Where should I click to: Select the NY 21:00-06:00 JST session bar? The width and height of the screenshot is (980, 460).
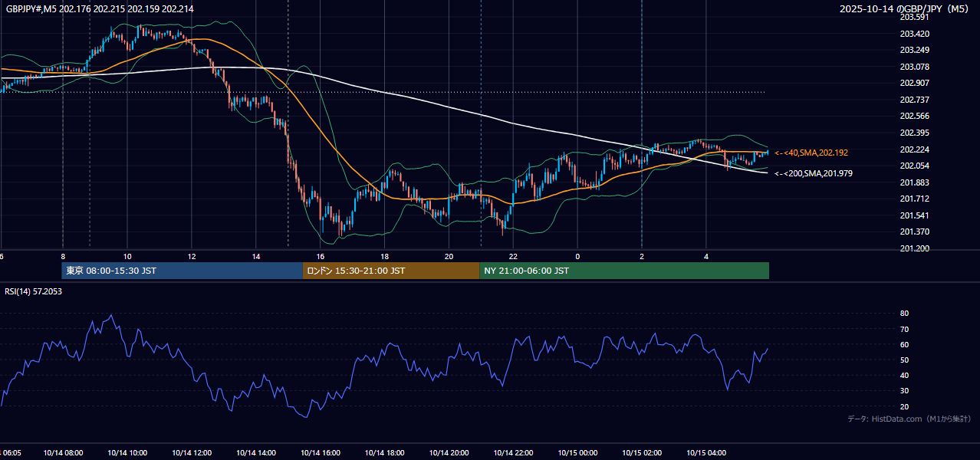coord(624,271)
